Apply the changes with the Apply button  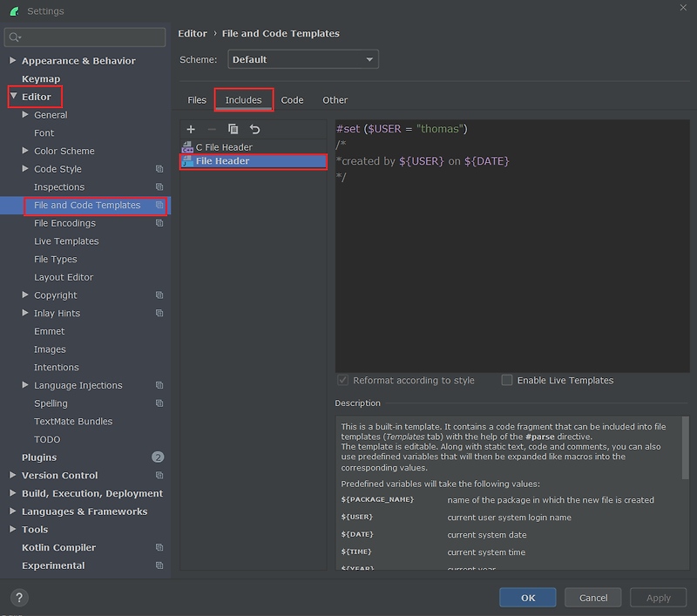[658, 598]
